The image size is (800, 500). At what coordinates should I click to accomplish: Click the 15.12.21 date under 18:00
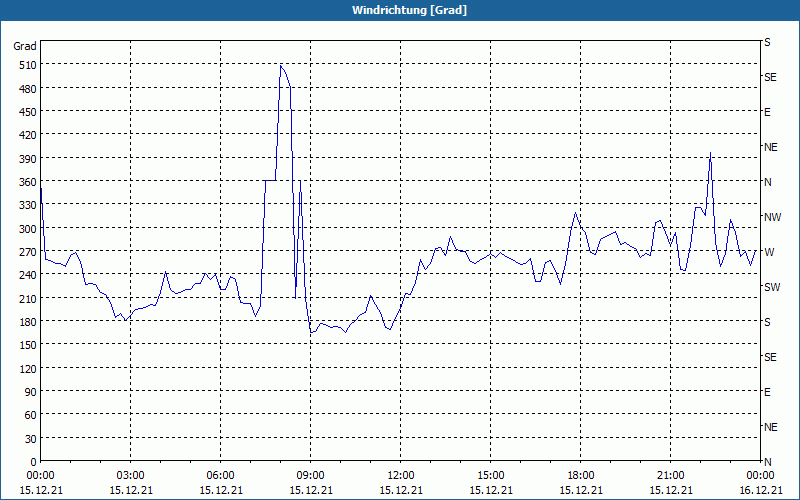[x=581, y=490]
